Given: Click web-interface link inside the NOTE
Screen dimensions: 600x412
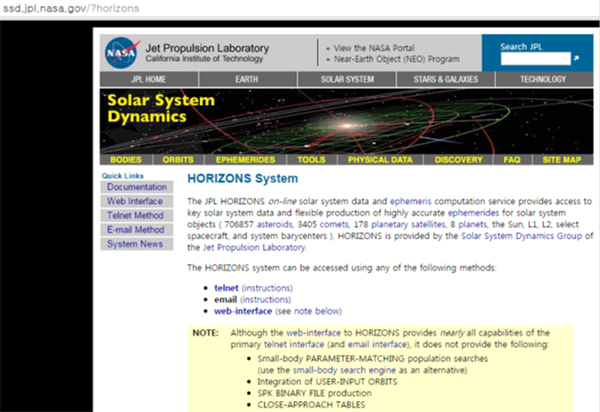Looking at the screenshot, I should pos(313,333).
